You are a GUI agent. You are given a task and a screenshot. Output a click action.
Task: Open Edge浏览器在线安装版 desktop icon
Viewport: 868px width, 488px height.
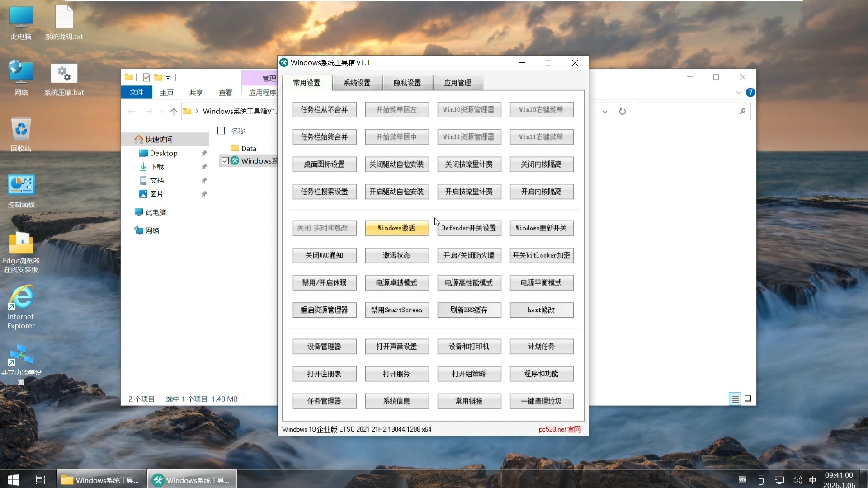tap(21, 253)
